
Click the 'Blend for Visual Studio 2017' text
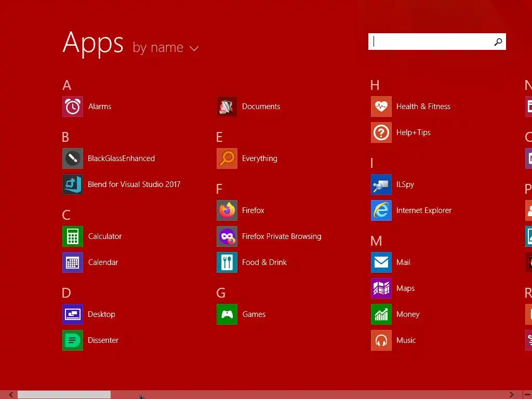(134, 184)
